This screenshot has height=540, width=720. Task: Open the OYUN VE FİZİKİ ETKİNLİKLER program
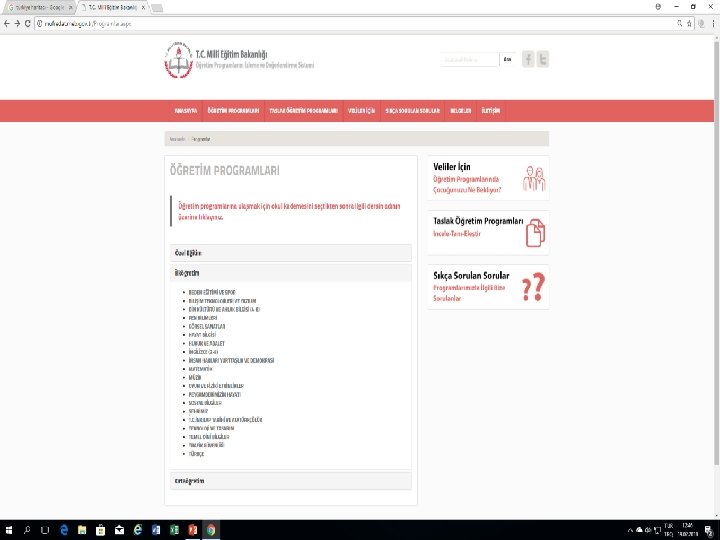point(216,386)
